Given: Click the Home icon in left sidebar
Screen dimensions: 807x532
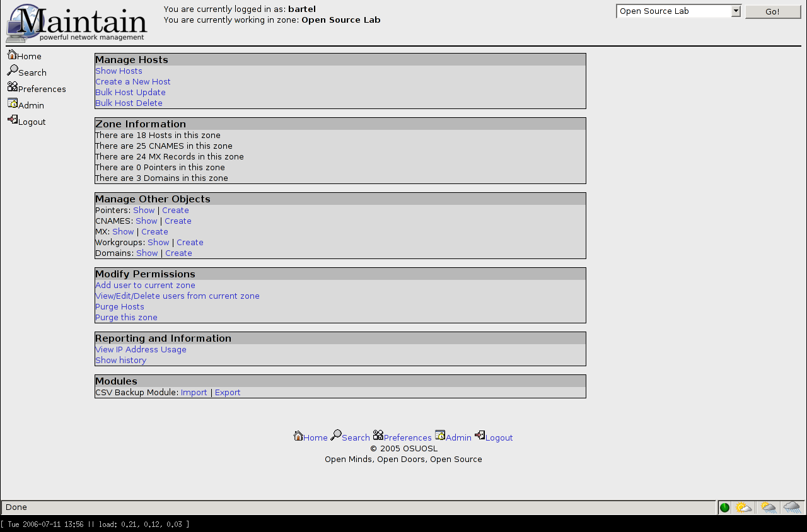Looking at the screenshot, I should 12,55.
